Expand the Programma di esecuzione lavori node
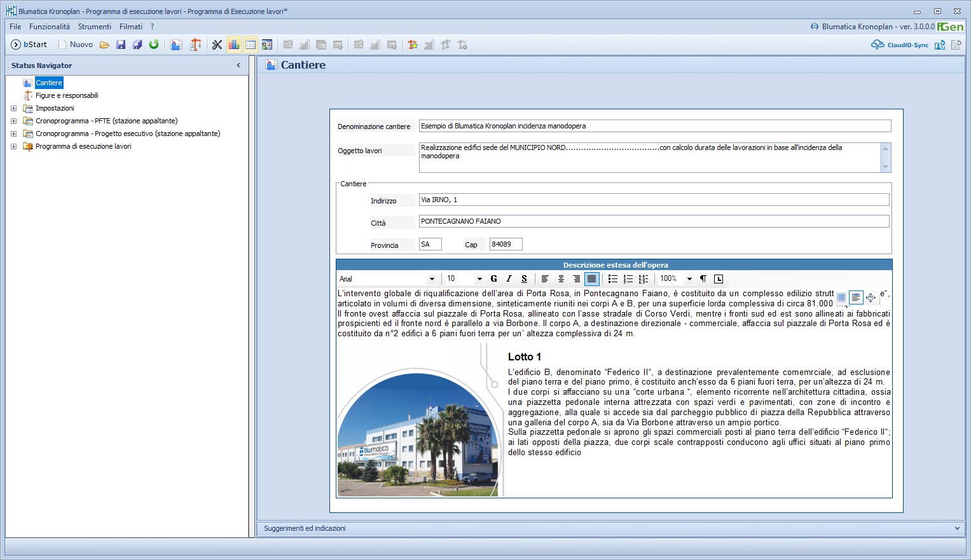Image resolution: width=971 pixels, height=560 pixels. coord(13,146)
